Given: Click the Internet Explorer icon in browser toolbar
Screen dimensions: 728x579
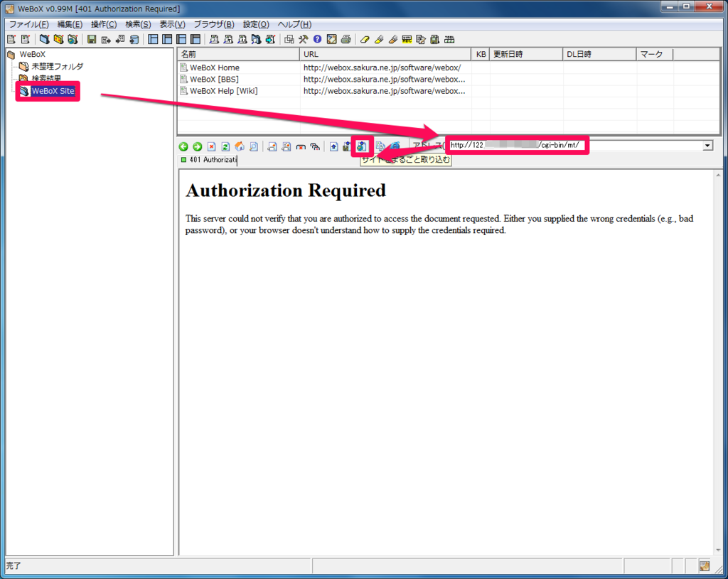Looking at the screenshot, I should point(395,146).
